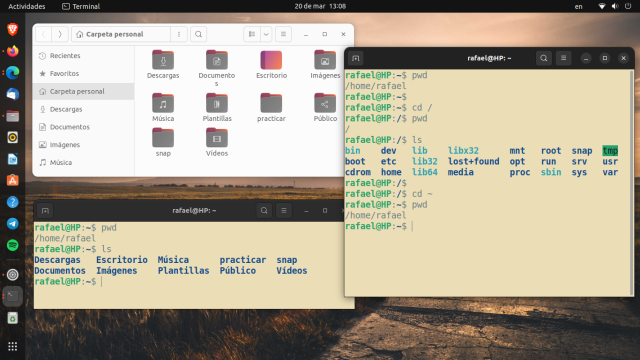Screen dimensions: 640x360
Task: Open the Imágenes folder icon
Action: [325, 60]
